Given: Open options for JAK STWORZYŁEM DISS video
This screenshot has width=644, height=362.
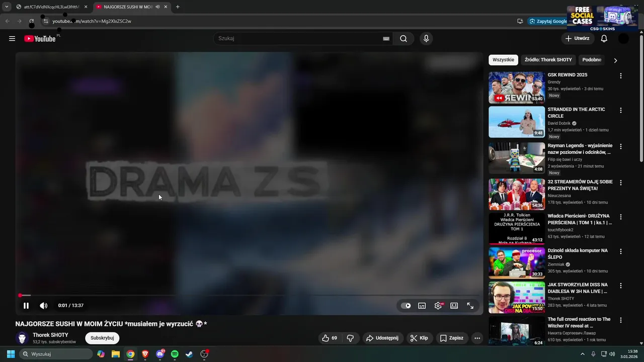Looking at the screenshot, I should [x=621, y=285].
